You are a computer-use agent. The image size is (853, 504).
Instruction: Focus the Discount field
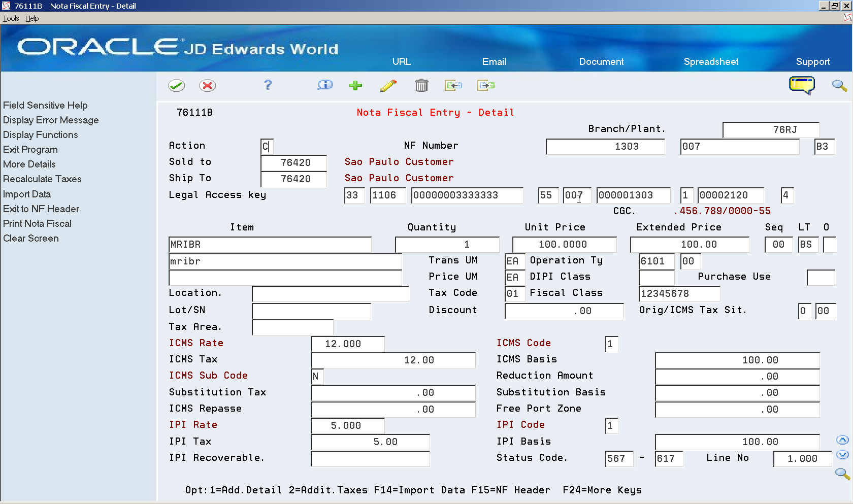pos(565,311)
